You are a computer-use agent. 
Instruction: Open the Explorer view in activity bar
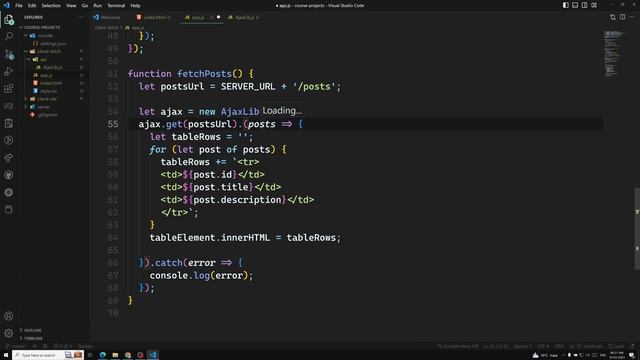[x=9, y=20]
